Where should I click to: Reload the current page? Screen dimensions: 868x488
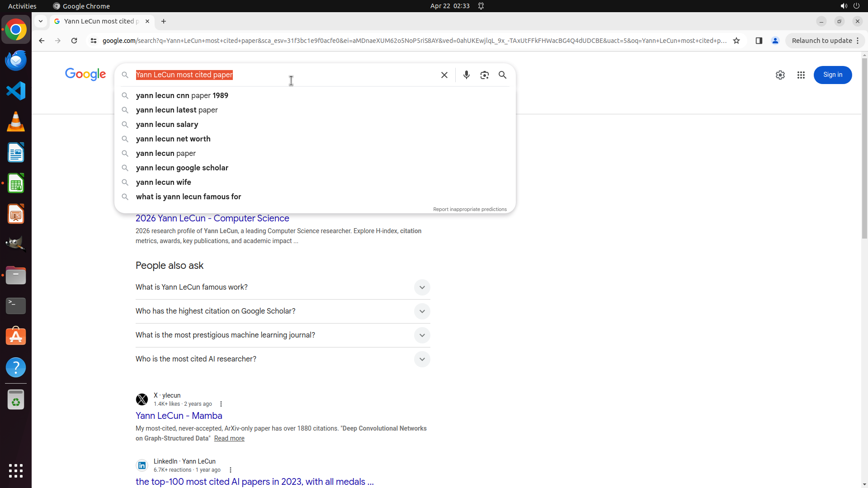tap(74, 41)
